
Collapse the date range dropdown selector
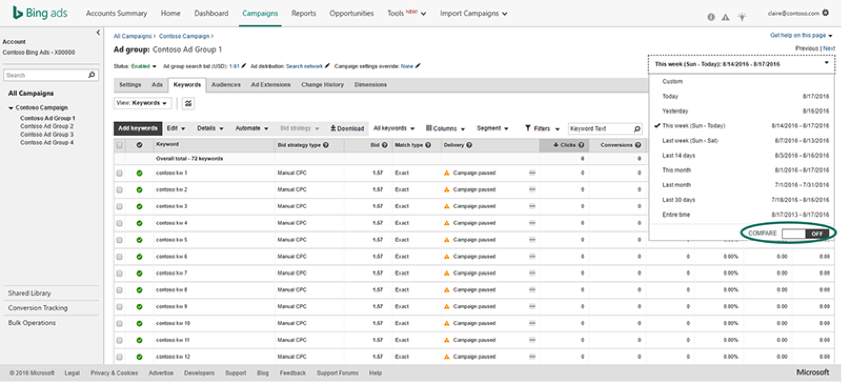742,64
